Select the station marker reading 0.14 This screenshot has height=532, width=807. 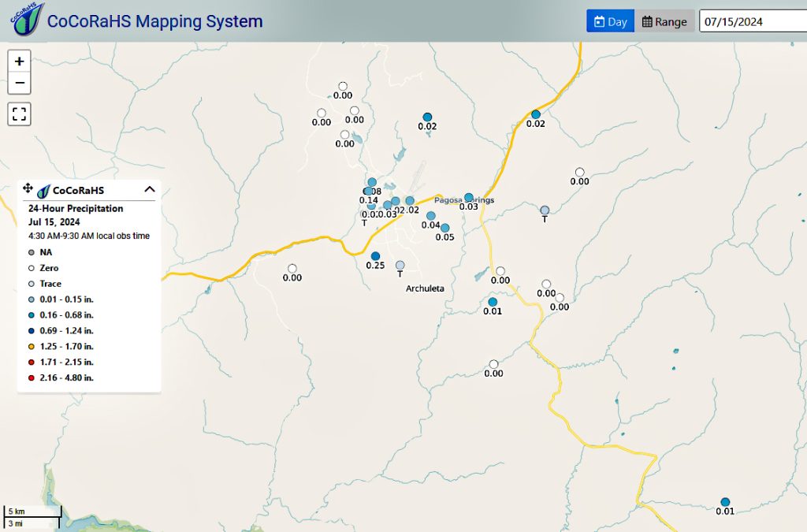[x=368, y=192]
